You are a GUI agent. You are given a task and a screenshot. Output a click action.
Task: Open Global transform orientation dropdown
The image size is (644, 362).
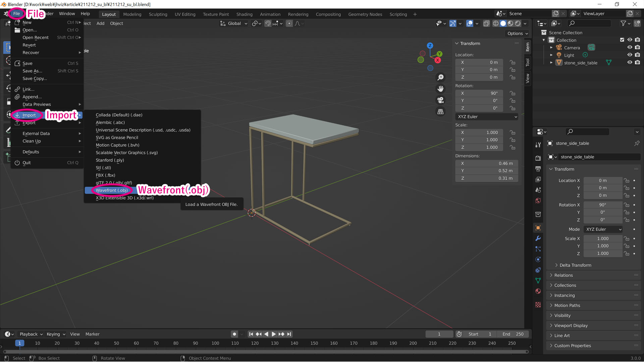pyautogui.click(x=234, y=23)
